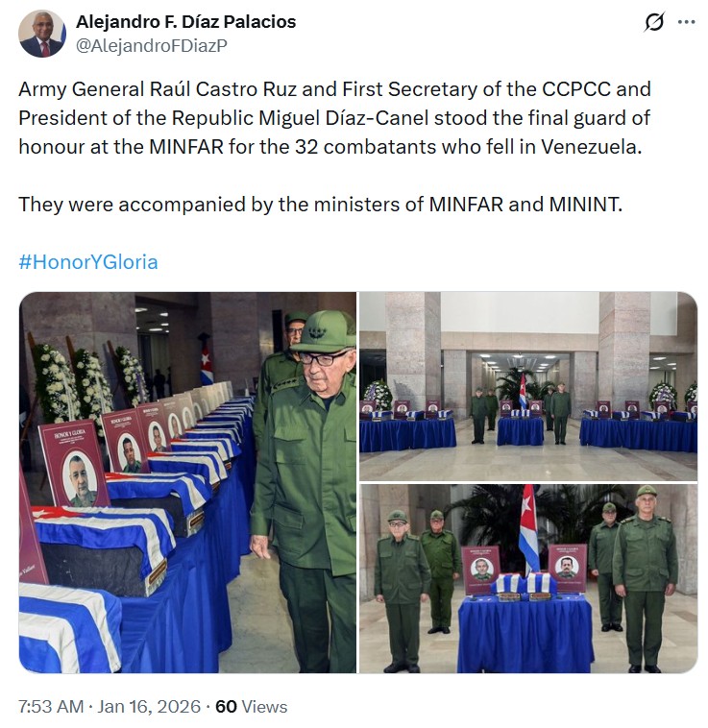708x728 pixels.
Task: Enlarge the top-right wide hall photo
Action: coord(528,385)
